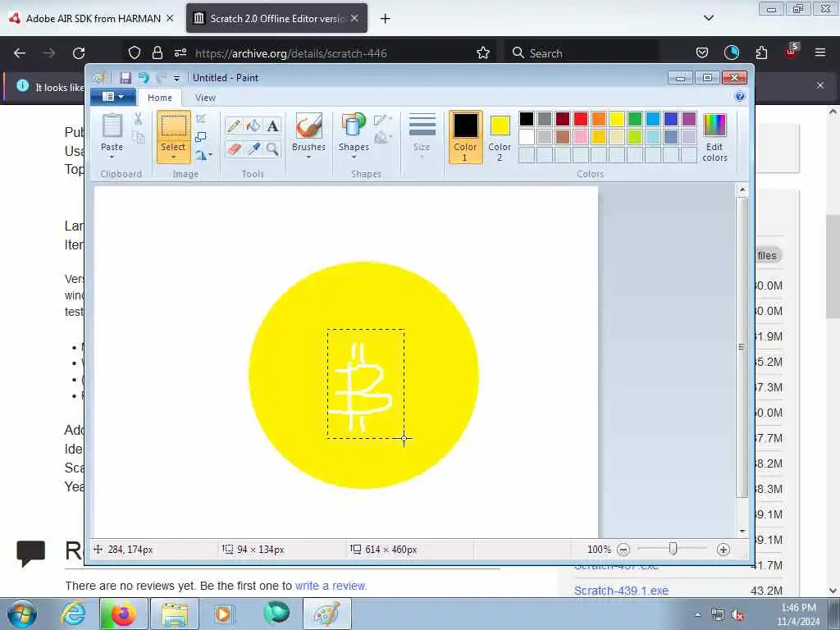
Task: Expand the Paste dropdown arrow
Action: coord(112,157)
